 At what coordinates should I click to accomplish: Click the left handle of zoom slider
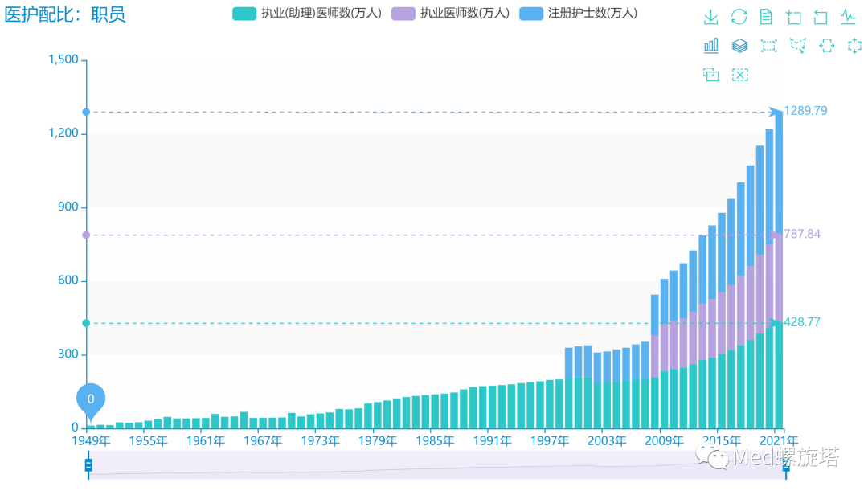coord(88,465)
